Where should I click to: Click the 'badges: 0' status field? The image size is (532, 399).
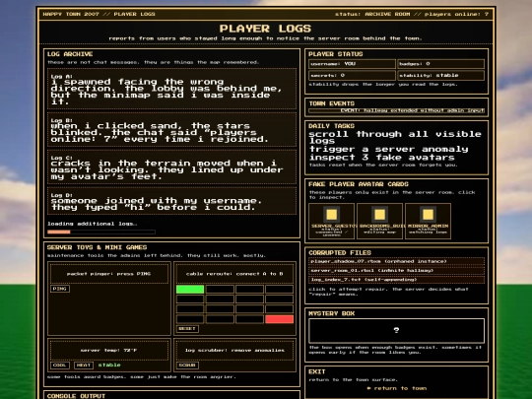[441, 64]
